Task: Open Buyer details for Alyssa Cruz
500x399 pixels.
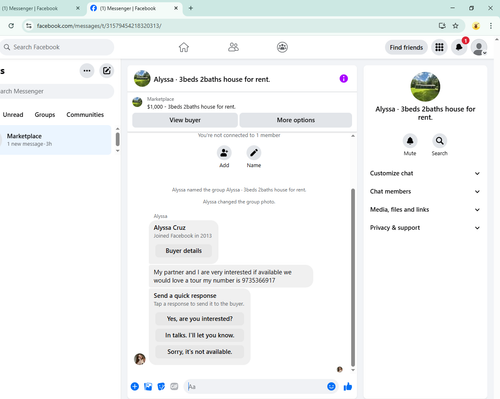Action: (183, 251)
